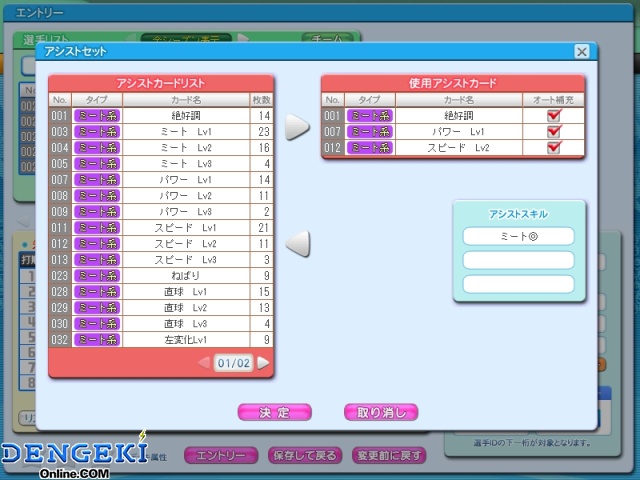This screenshot has height=480, width=640.
Task: Go to previous page of card list
Action: point(204,363)
